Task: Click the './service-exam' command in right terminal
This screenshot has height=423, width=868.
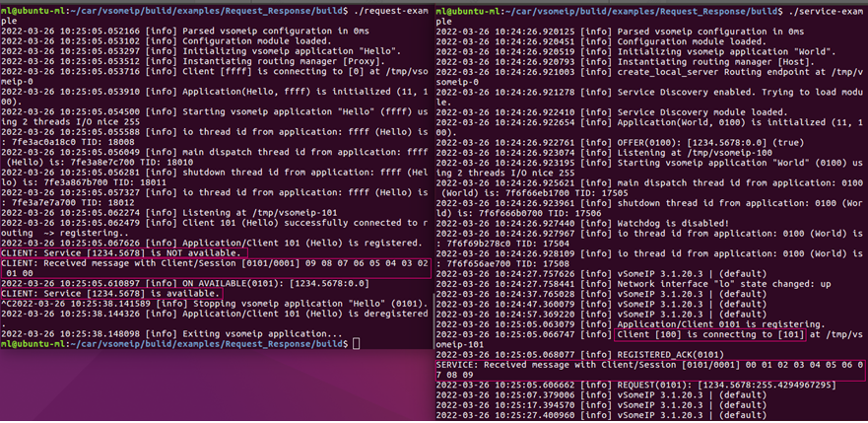Action: coord(826,11)
